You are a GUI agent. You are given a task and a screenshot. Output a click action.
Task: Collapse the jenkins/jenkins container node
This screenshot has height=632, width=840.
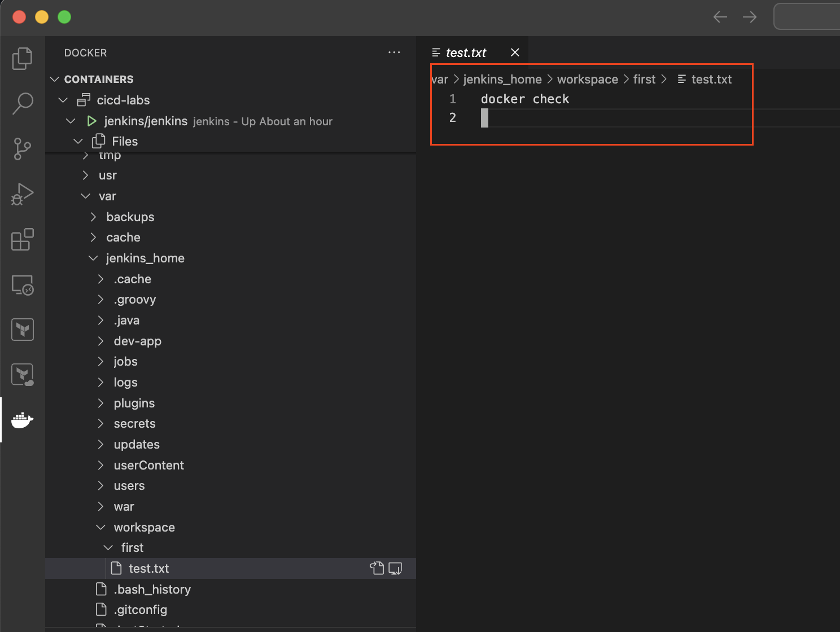click(71, 121)
